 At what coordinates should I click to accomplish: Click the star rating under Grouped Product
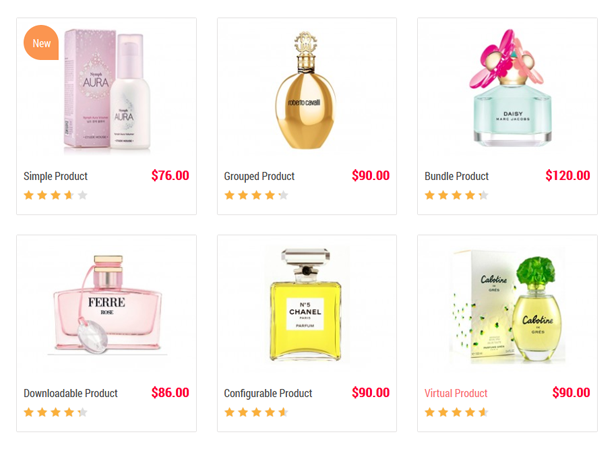[x=256, y=195]
